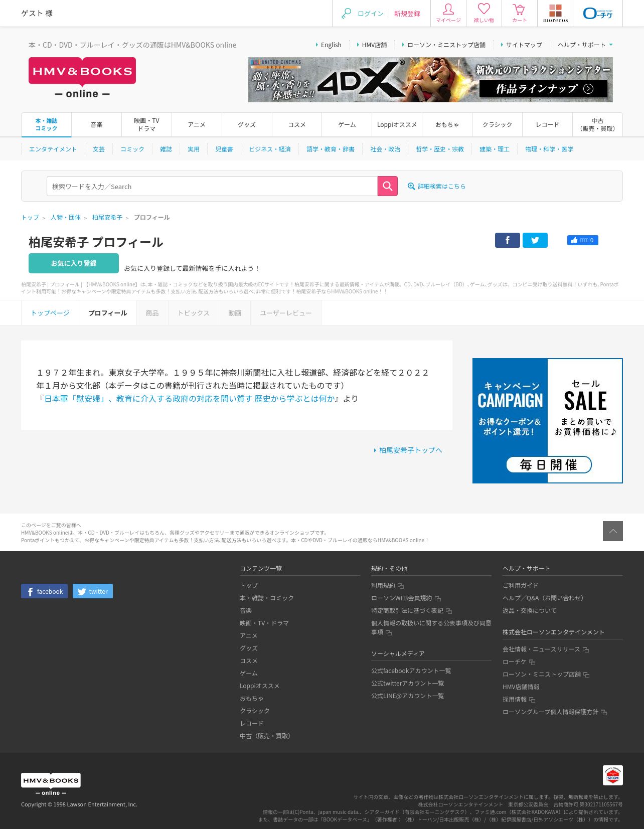644x829 pixels.
Task: Share profile via Twitter bird icon
Action: pyautogui.click(x=535, y=240)
